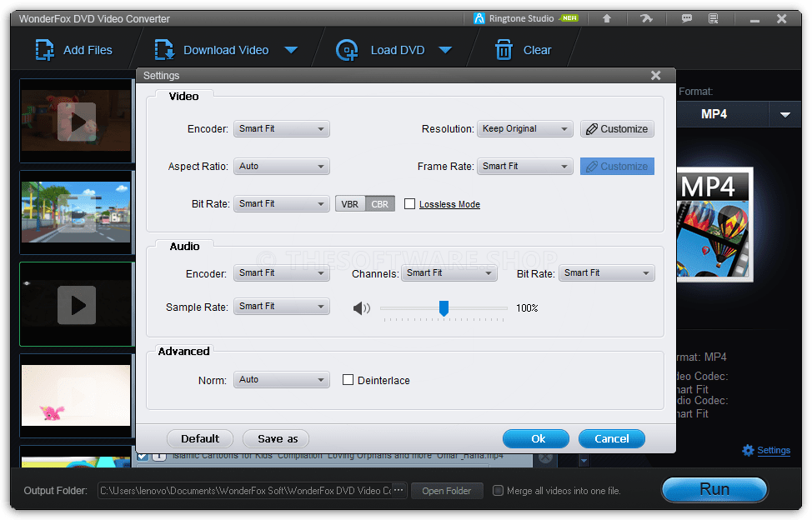Toggle the checkbox beside the listed mp4 file
The image size is (812, 520).
[x=143, y=457]
